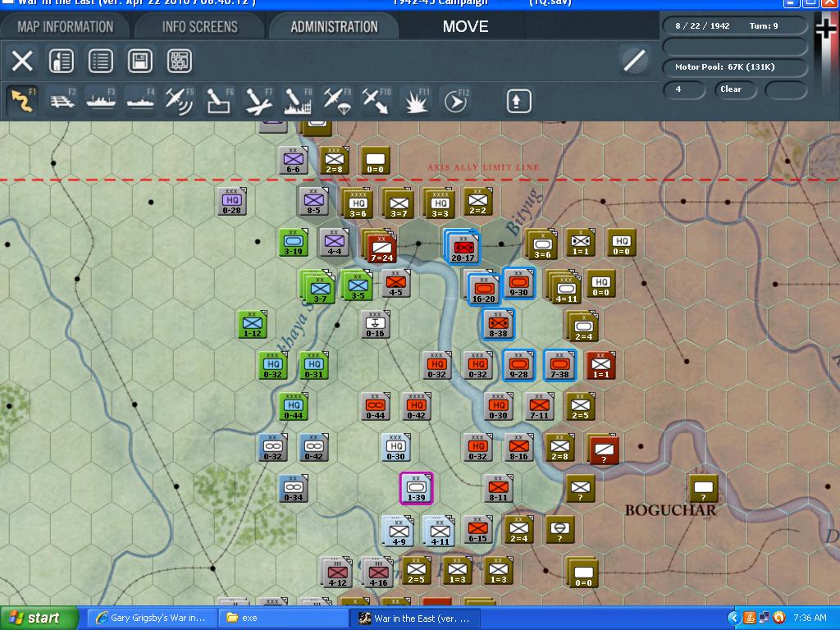Select the F7 bomb airfield mode icon

[258, 101]
